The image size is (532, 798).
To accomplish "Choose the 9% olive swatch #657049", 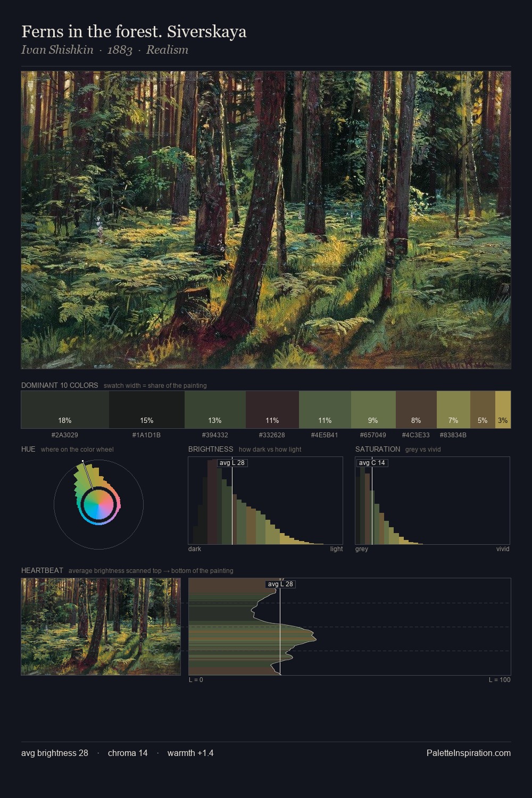I will click(x=373, y=410).
